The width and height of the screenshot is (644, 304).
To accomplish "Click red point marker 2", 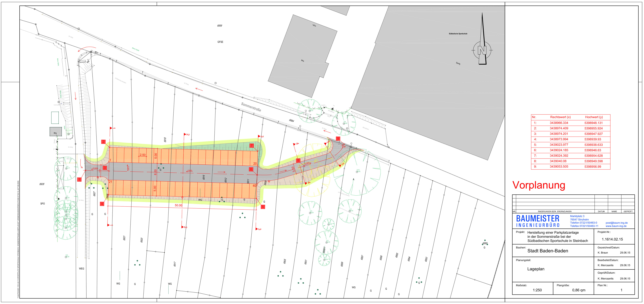I will (103, 142).
